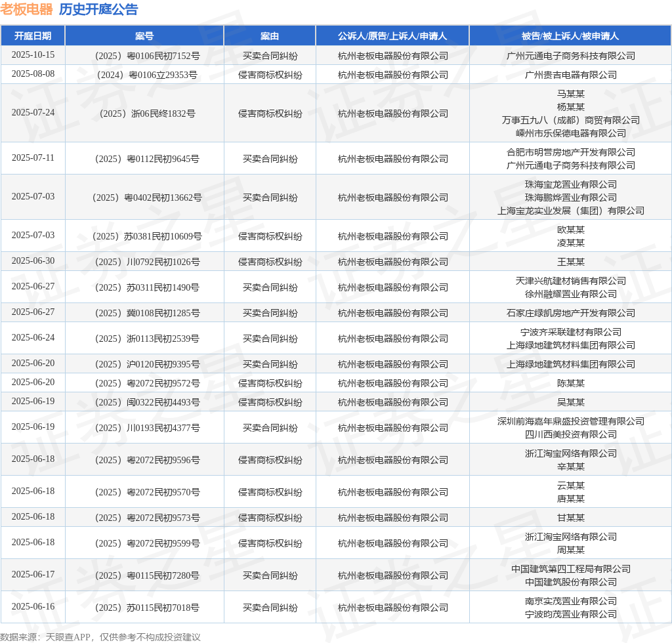
Task: Click the "被告/被上诉人/被申请人" column header
Action: 570,36
